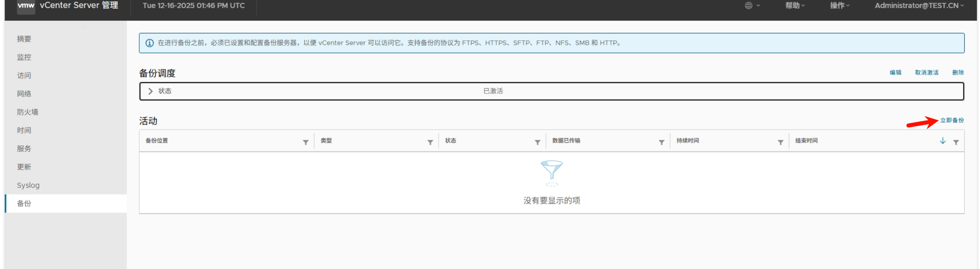Click the 活动 heading
Viewport: 980px width, 269px height.
pos(148,121)
